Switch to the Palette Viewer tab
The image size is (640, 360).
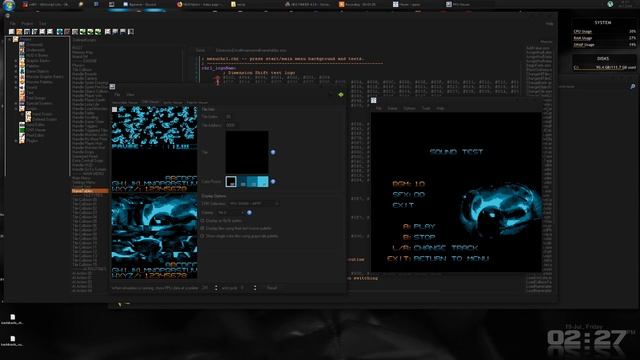[x=197, y=102]
